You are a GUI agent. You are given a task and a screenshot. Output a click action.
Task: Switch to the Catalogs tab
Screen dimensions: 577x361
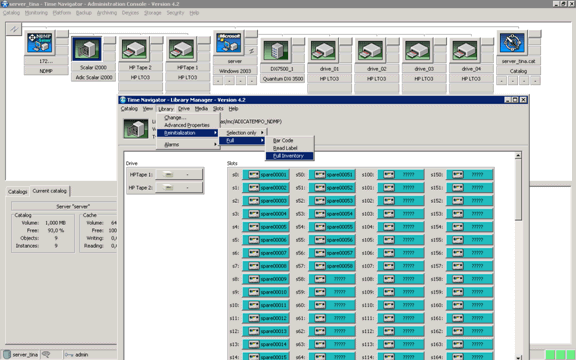pyautogui.click(x=18, y=192)
